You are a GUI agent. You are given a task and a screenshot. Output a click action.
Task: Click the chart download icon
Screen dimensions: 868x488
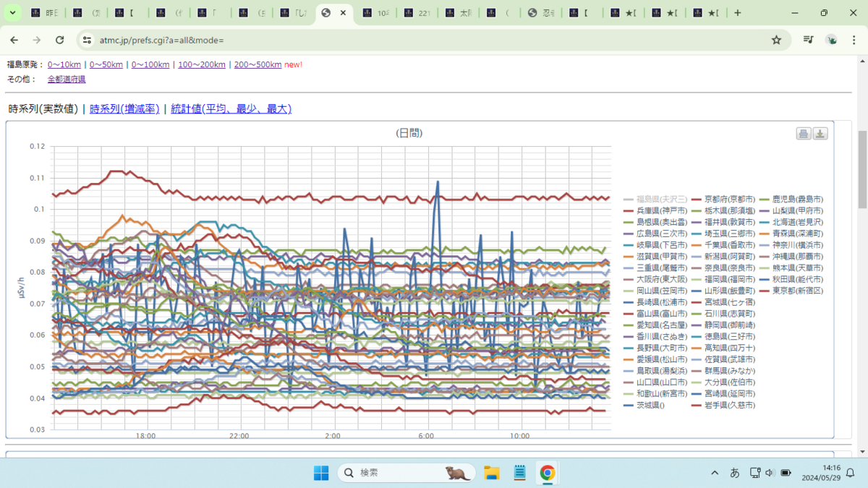click(820, 134)
